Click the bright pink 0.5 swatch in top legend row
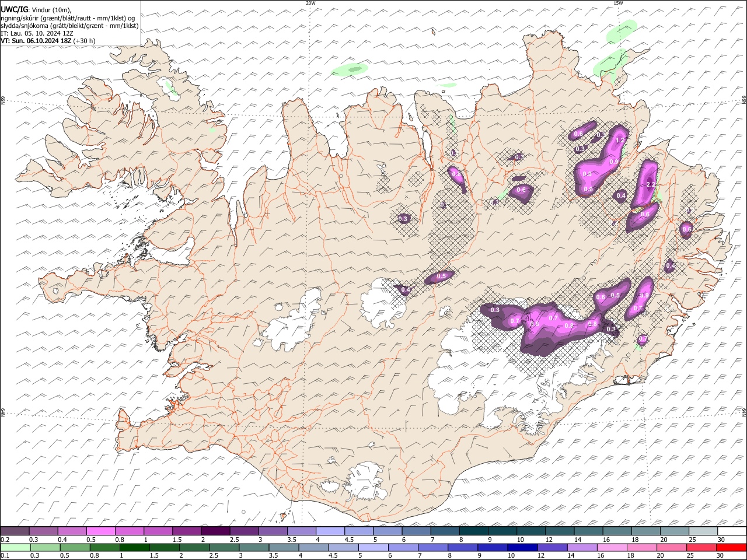Image resolution: width=747 pixels, height=560 pixels. [x=101, y=531]
